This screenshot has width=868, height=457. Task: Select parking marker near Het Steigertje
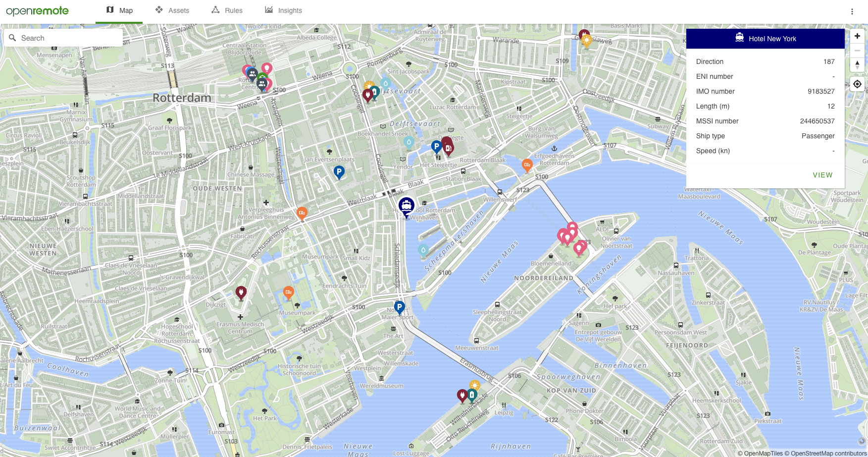coord(436,147)
